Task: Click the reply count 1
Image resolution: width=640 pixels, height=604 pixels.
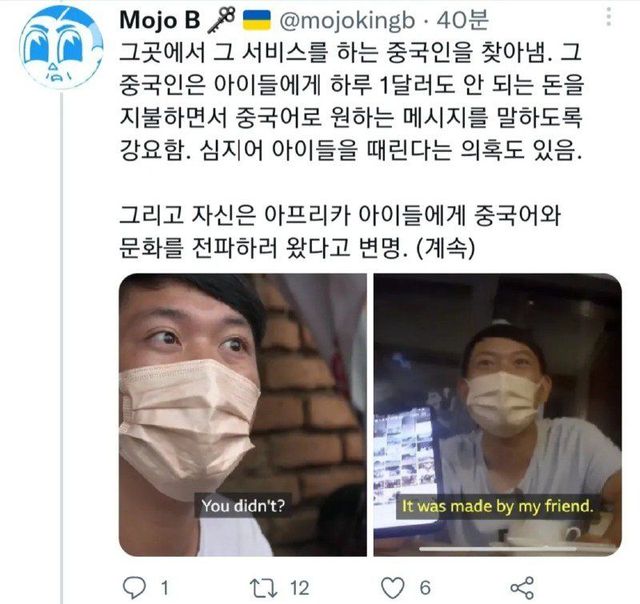Action: [164, 588]
